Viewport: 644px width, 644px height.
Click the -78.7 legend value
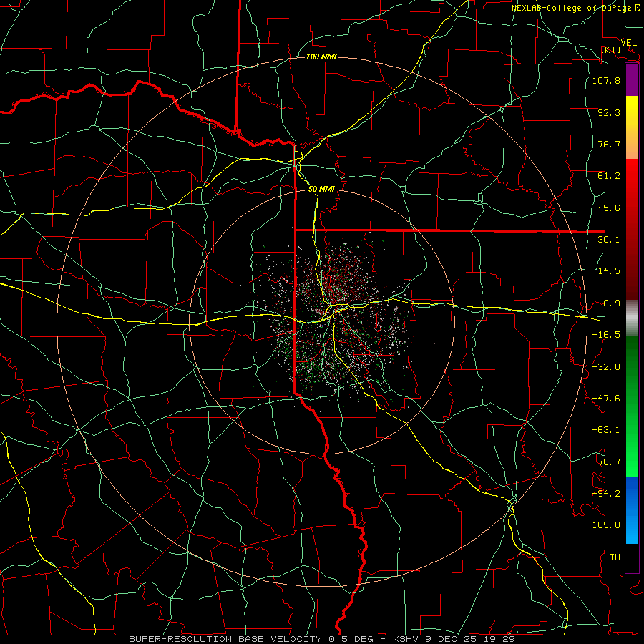(606, 462)
